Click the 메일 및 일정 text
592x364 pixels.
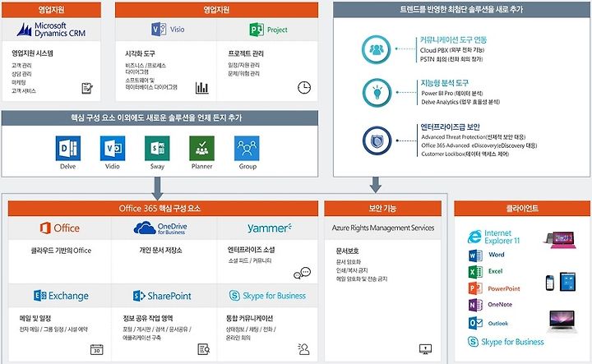(35, 318)
